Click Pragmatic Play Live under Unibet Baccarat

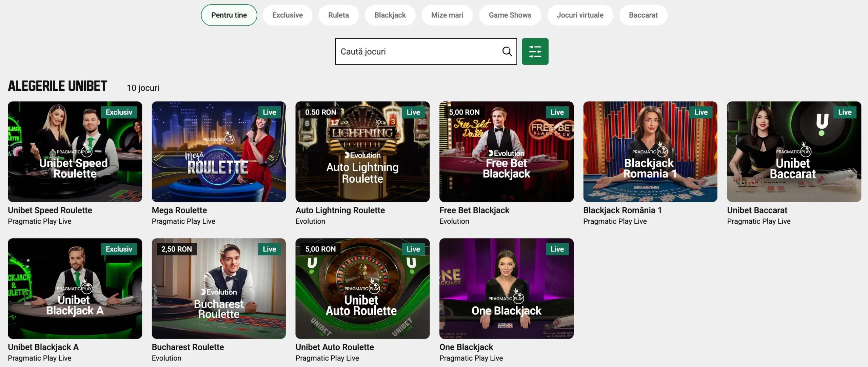(759, 221)
